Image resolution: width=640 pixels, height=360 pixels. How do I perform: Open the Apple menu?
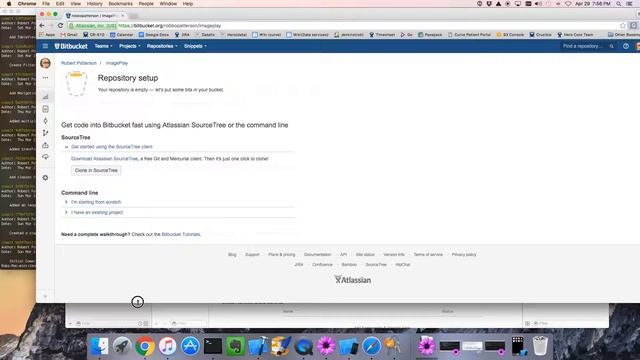pyautogui.click(x=9, y=4)
